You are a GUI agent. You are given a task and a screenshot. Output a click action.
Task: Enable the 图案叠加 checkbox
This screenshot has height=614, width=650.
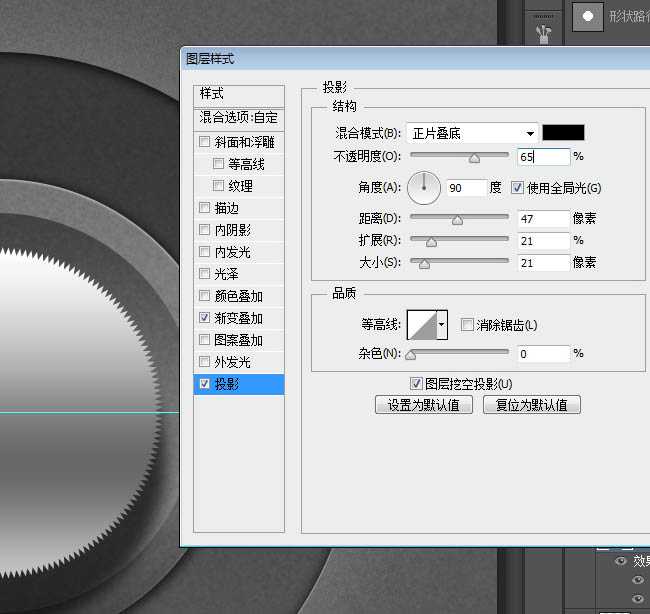tap(204, 340)
